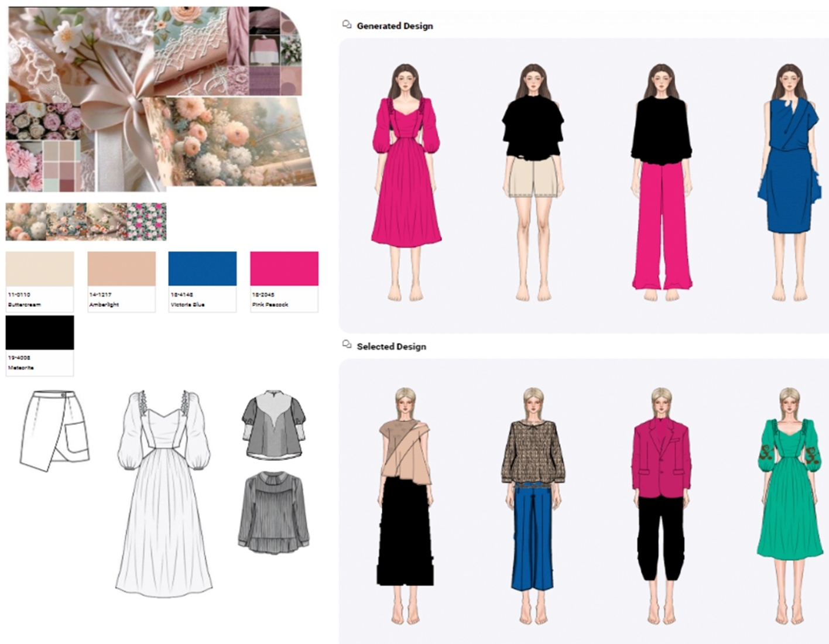Pick the Amberlight color swatch
Screen dimensions: 829x644
point(121,269)
